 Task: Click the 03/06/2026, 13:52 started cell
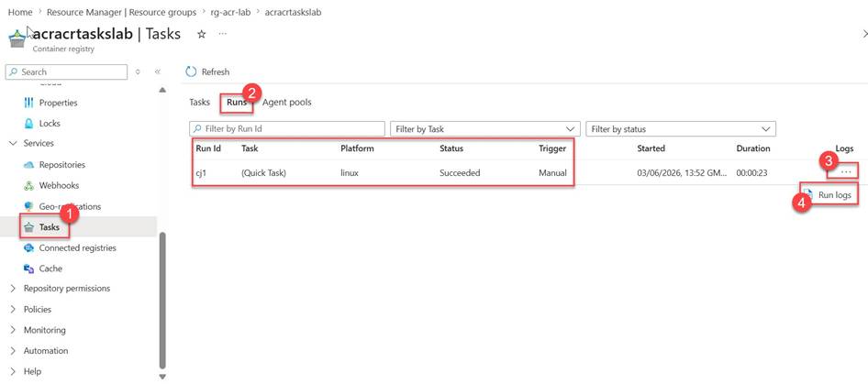682,172
